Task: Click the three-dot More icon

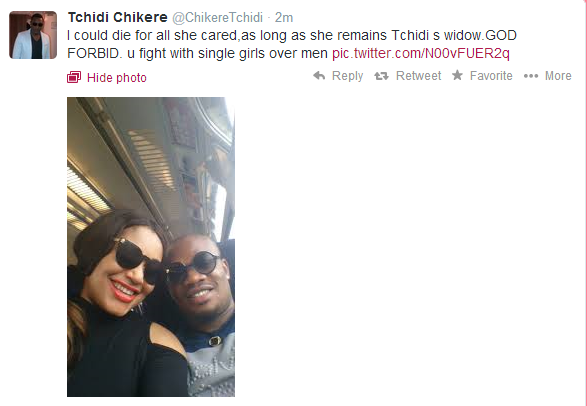Action: (531, 76)
